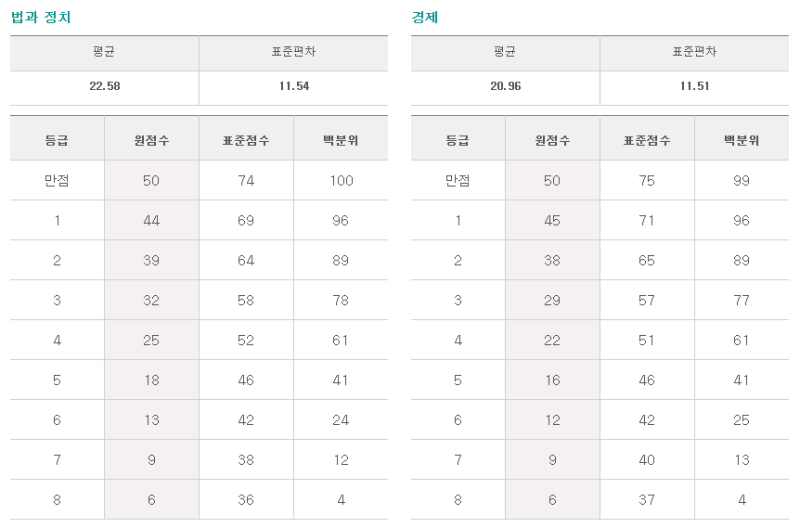Select percentile 100 in 법과 정치 table
Viewport: 800px width, 528px height.
341,181
